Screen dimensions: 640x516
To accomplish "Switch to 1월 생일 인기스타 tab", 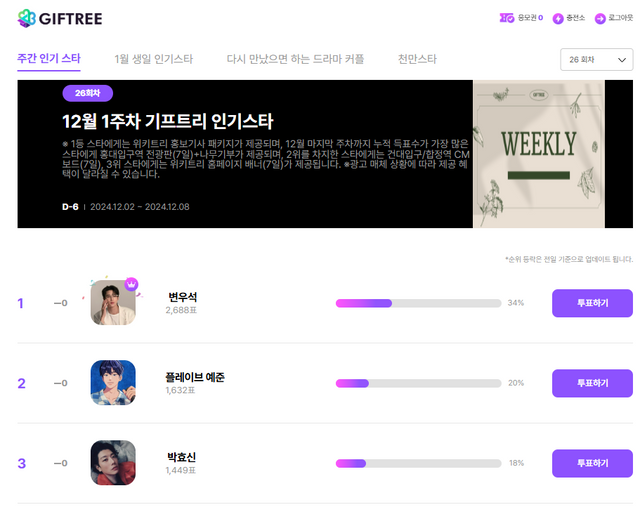I will (153, 59).
